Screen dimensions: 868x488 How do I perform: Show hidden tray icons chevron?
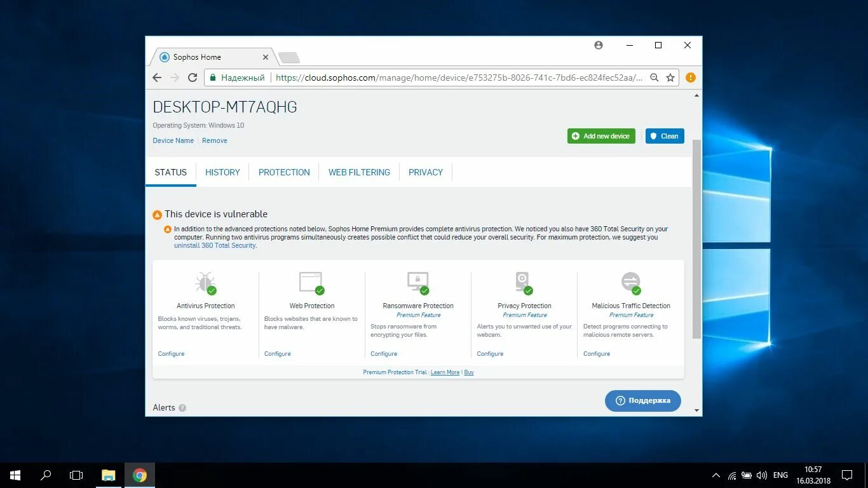716,475
